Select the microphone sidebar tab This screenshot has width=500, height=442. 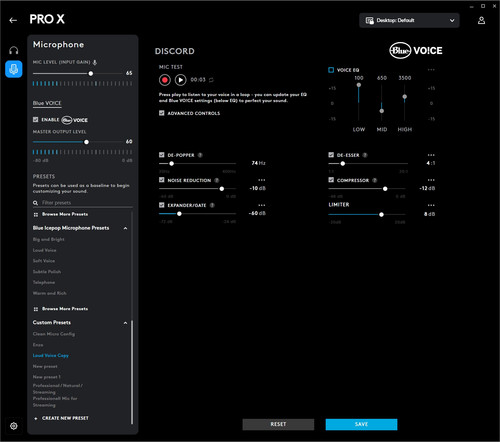pos(14,69)
